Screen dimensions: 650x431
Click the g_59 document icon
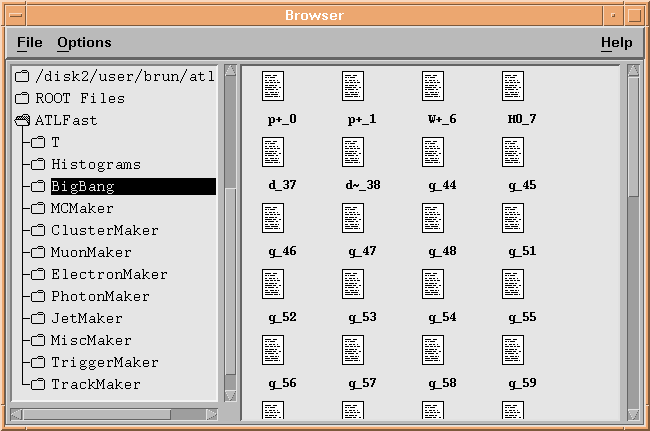click(513, 351)
